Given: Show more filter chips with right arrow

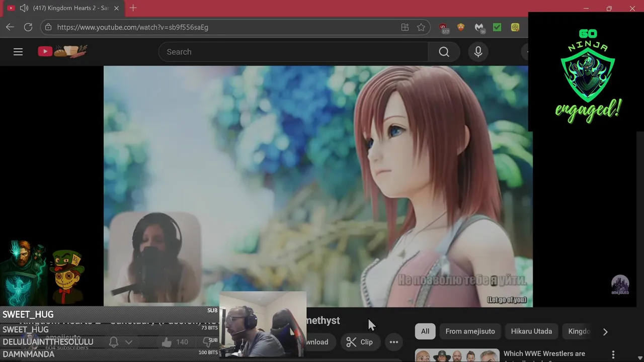Looking at the screenshot, I should 605,332.
